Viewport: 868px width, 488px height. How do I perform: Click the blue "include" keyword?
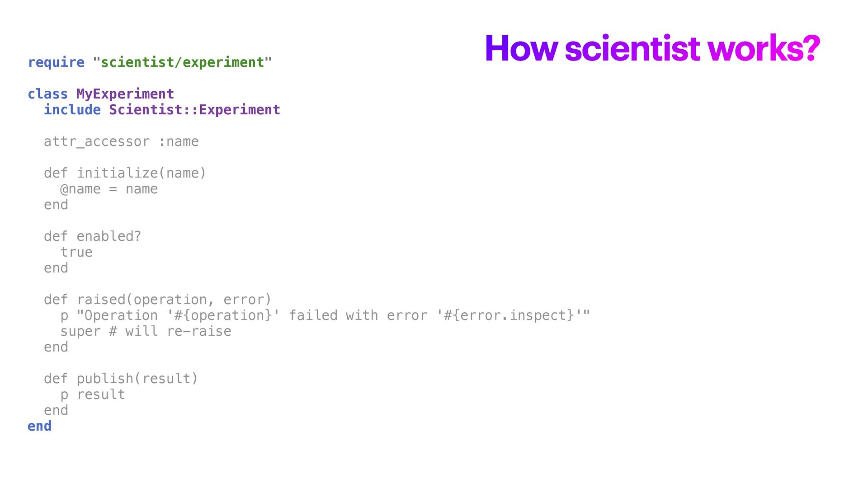(72, 110)
